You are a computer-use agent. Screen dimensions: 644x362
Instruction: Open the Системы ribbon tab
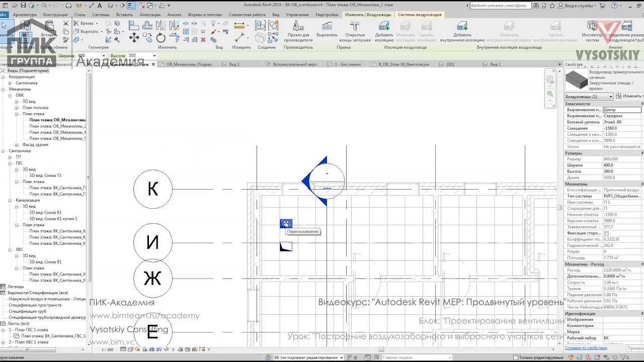click(x=101, y=15)
